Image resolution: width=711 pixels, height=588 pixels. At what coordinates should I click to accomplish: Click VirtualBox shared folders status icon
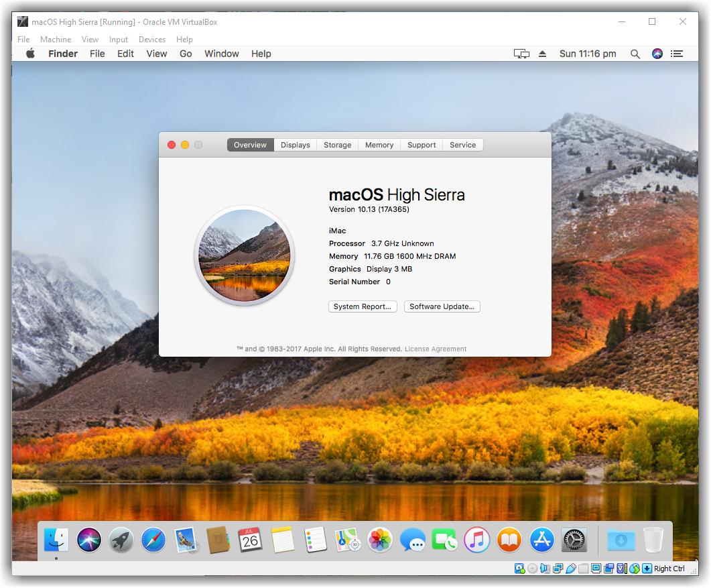584,569
